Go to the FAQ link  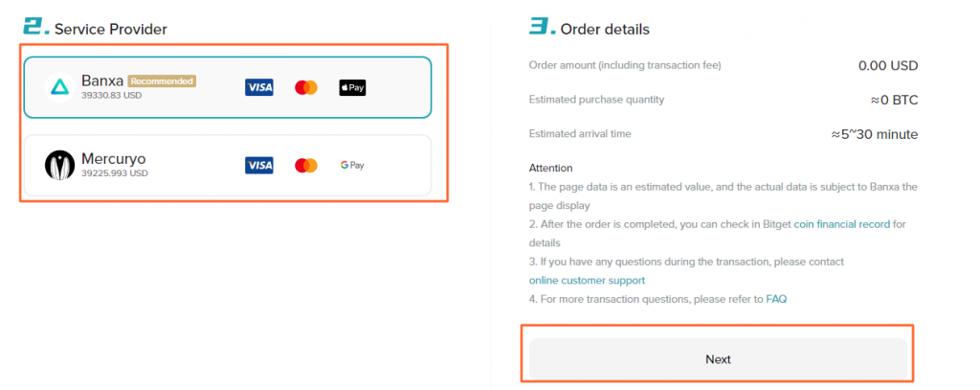click(x=776, y=299)
